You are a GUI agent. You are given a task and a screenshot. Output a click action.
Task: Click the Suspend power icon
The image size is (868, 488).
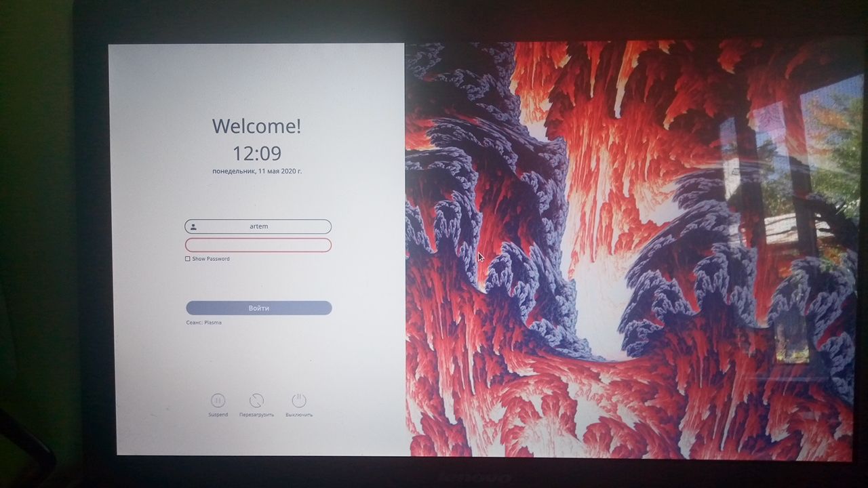click(218, 401)
